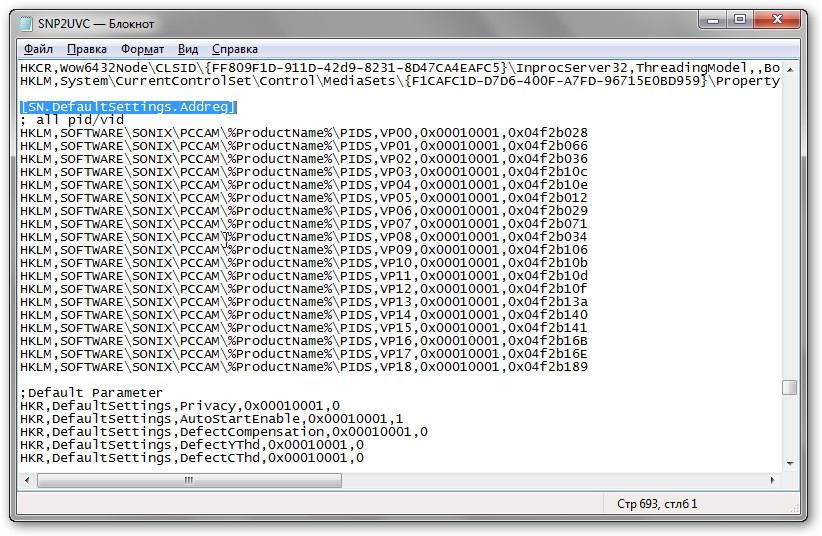Place cursor on the ";Default Parameter" line
The image size is (822, 536).
(92, 393)
